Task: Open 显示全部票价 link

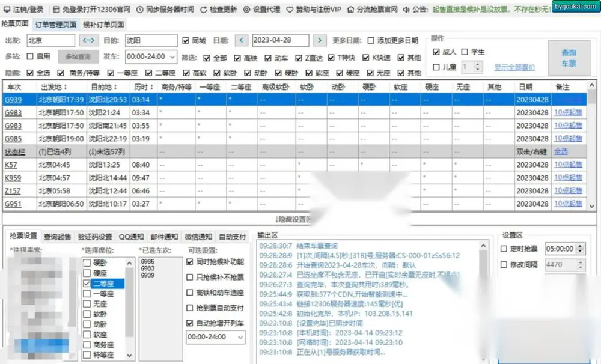Action: coord(514,68)
